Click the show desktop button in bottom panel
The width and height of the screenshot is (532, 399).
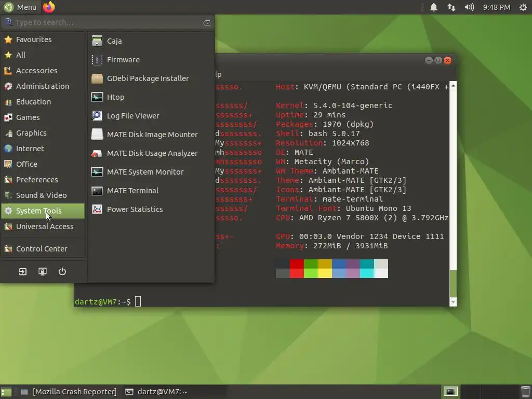point(6,392)
